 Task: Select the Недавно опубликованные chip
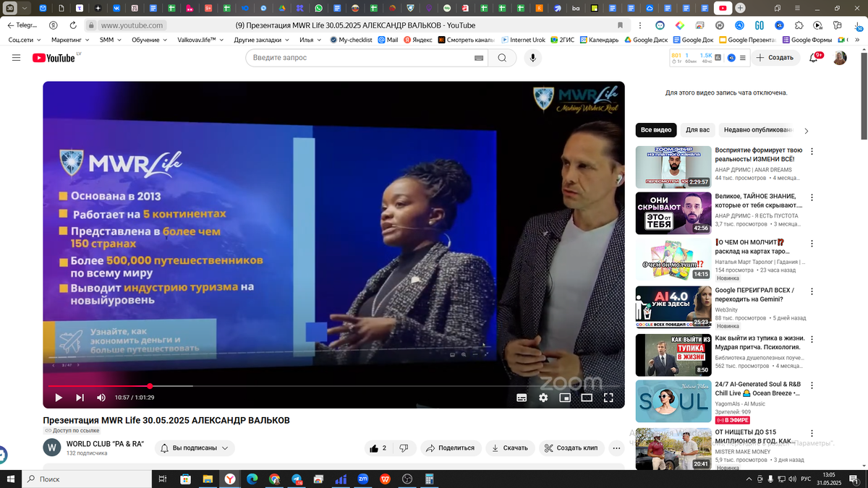point(758,130)
